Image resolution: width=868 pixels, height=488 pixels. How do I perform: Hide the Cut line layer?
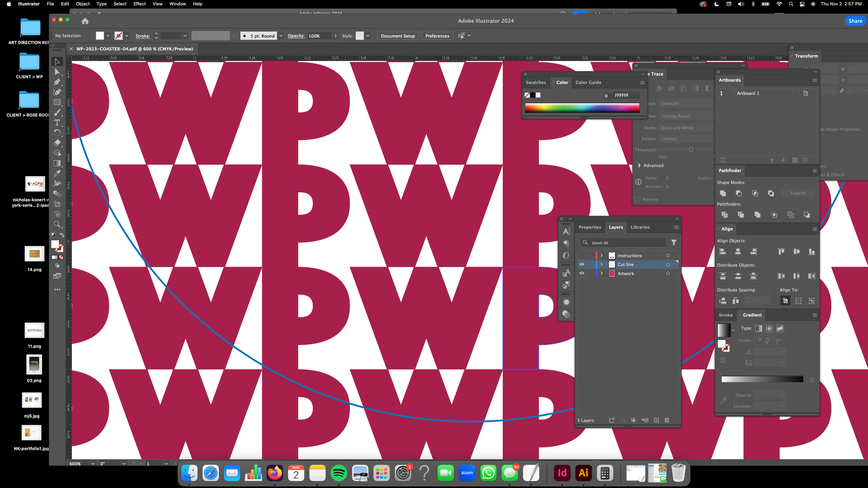coord(582,264)
